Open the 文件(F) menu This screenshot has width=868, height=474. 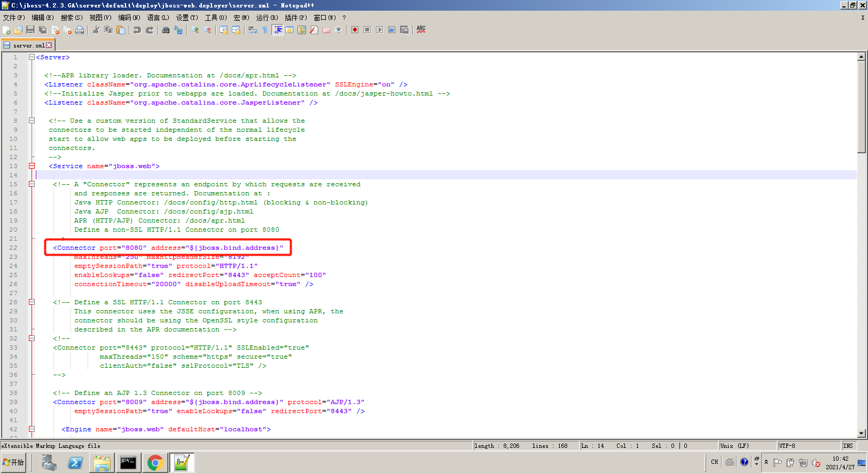click(14, 18)
